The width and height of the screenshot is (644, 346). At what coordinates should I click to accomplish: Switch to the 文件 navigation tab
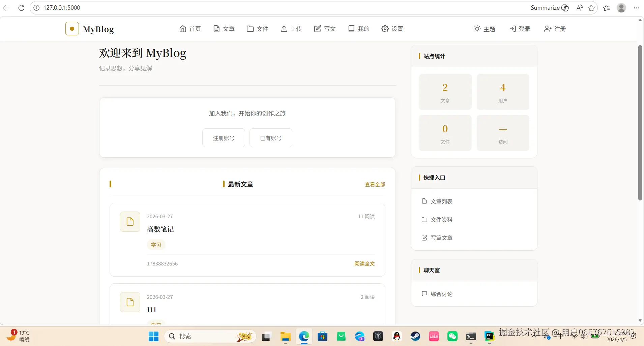[x=257, y=29]
